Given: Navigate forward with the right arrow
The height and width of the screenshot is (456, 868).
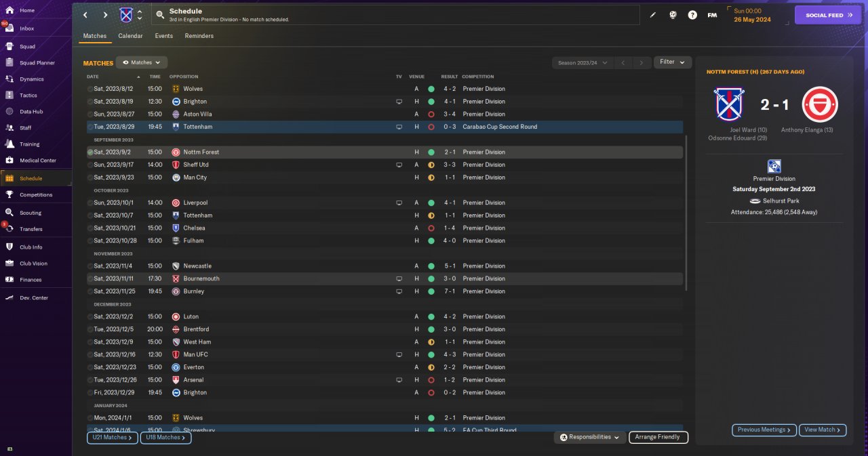Looking at the screenshot, I should coord(105,15).
